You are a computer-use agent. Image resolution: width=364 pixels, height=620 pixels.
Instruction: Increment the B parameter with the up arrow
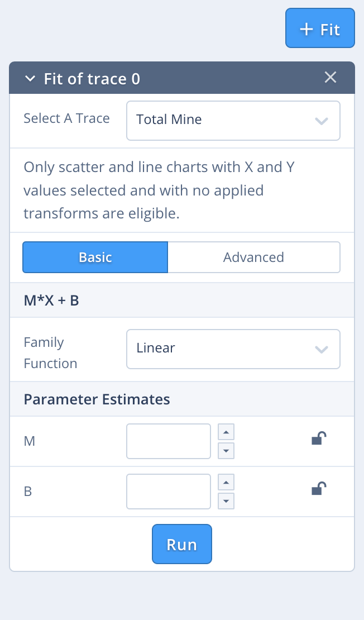point(226,481)
